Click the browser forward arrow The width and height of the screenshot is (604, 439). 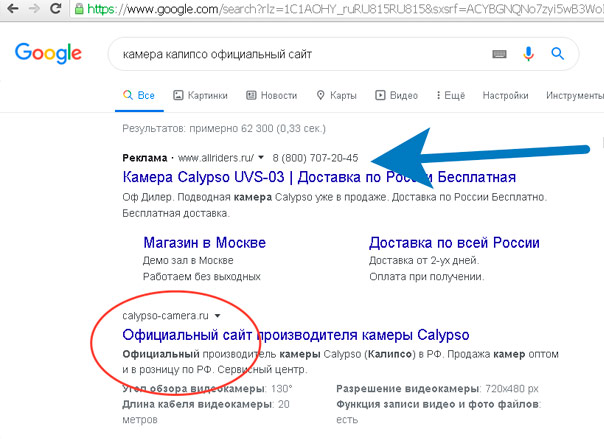[34, 8]
